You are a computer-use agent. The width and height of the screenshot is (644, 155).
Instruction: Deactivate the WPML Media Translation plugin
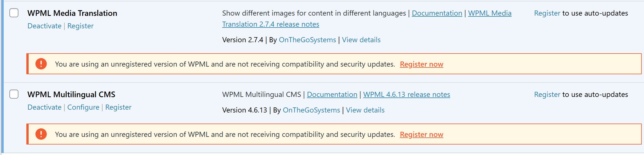[x=45, y=26]
